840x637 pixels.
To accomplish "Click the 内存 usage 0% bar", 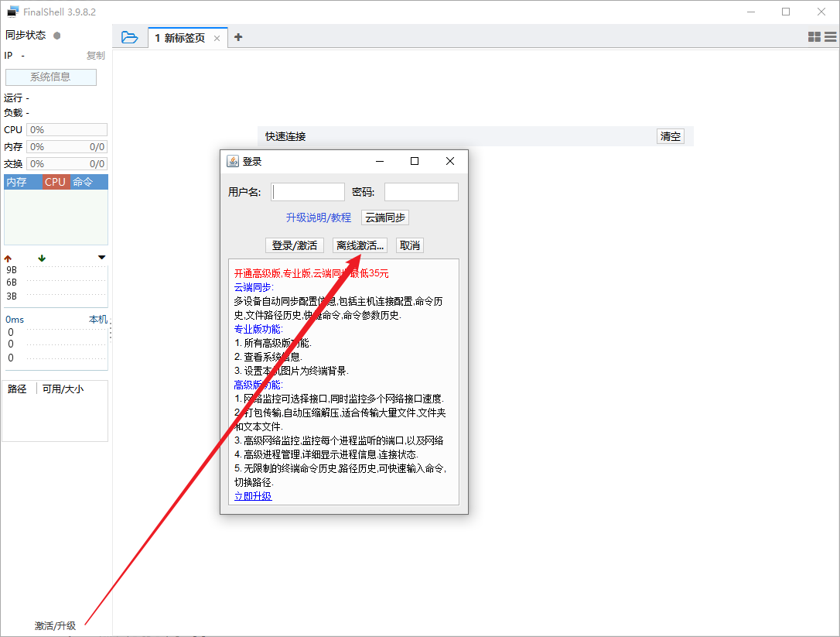I will point(67,147).
